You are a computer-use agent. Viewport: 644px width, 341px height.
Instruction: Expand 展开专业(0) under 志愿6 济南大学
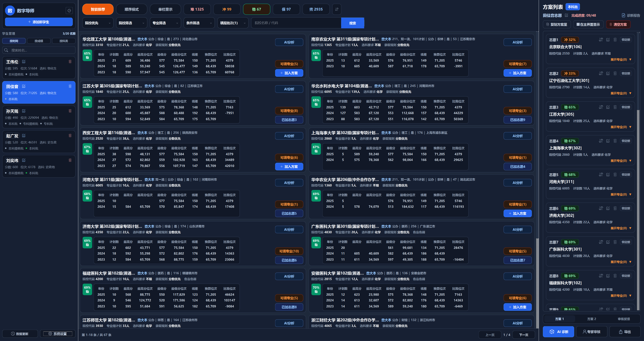pyautogui.click(x=621, y=228)
